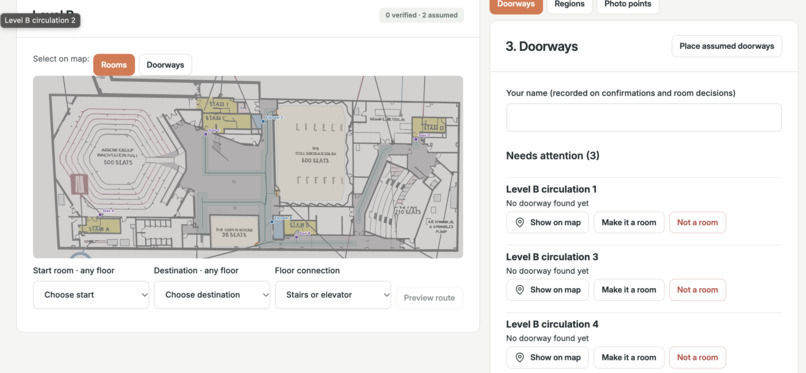This screenshot has width=806, height=373.
Task: Select the 36 seats room on map
Action: tap(234, 232)
